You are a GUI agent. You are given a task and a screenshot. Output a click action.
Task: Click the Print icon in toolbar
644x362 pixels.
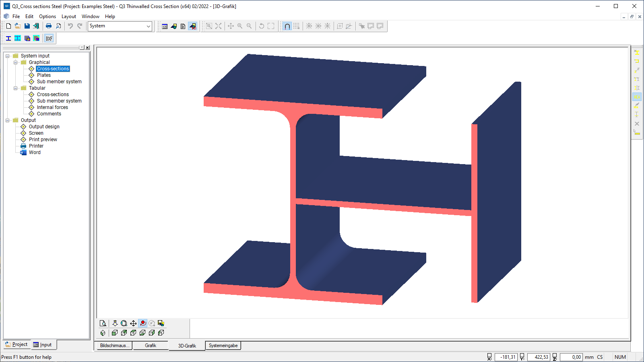click(49, 26)
